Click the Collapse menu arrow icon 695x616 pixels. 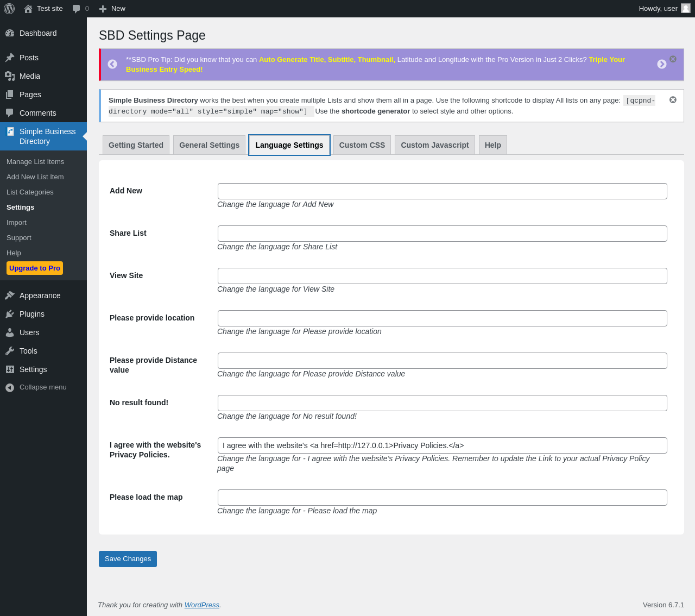10,387
